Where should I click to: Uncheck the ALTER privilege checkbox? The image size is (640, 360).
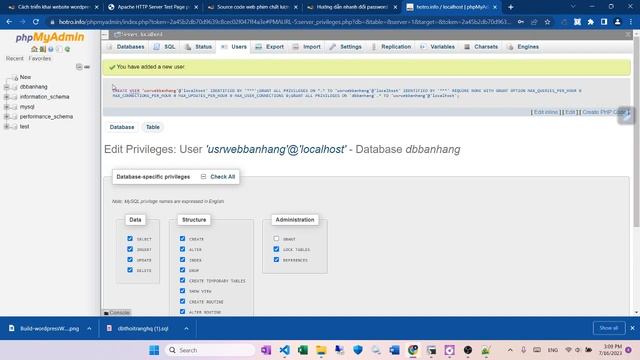pyautogui.click(x=182, y=249)
